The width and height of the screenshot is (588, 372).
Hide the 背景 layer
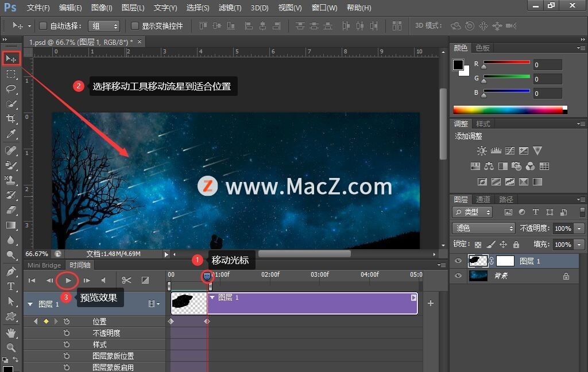tap(458, 276)
